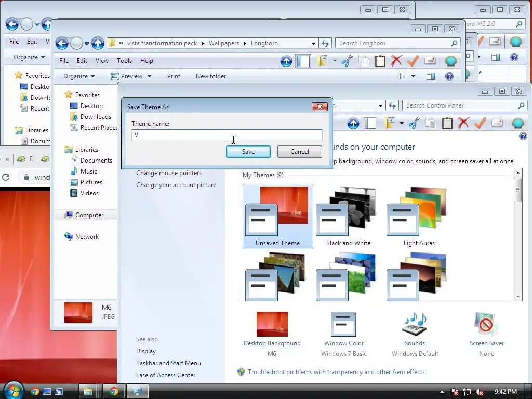Click help icon in Longhorn window
The width and height of the screenshot is (532, 399).
pyautogui.click(x=449, y=76)
